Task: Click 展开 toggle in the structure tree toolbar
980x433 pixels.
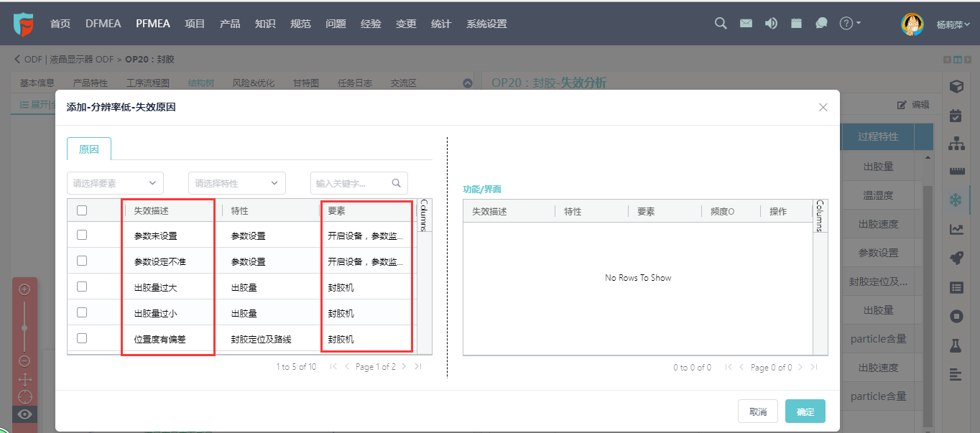Action: tap(37, 105)
